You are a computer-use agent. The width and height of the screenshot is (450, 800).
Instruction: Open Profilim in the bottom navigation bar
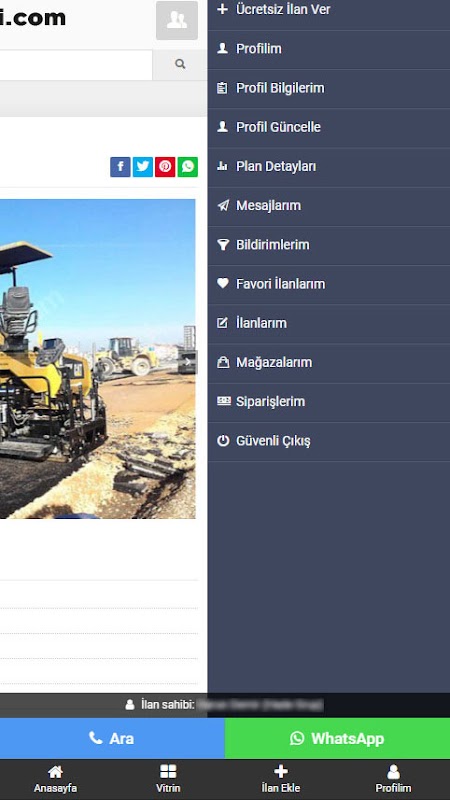pyautogui.click(x=393, y=779)
